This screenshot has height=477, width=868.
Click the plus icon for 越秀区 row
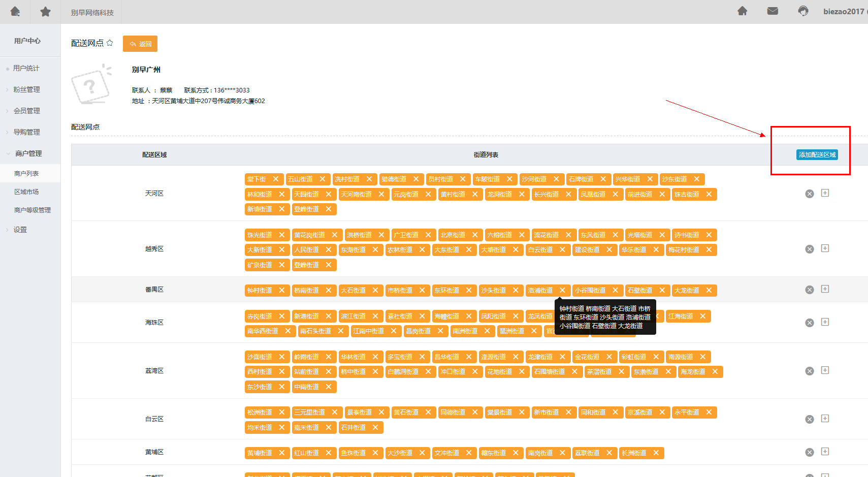825,248
